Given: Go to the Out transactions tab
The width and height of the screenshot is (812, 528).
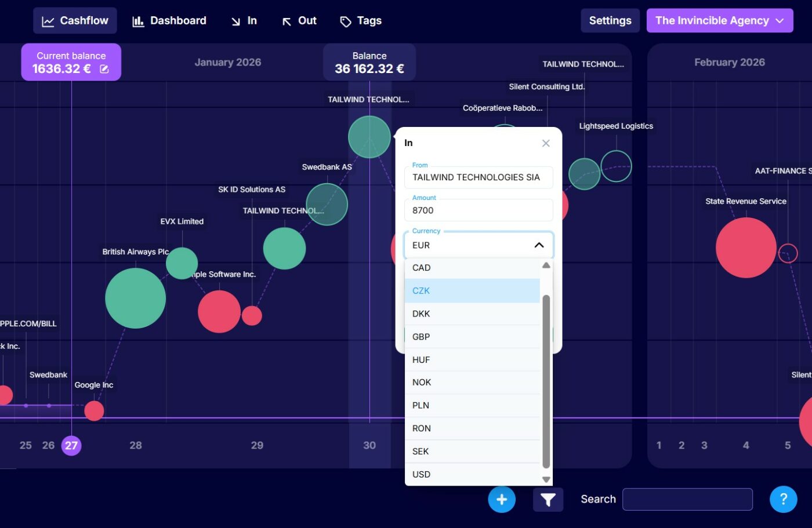Looking at the screenshot, I should 299,21.
